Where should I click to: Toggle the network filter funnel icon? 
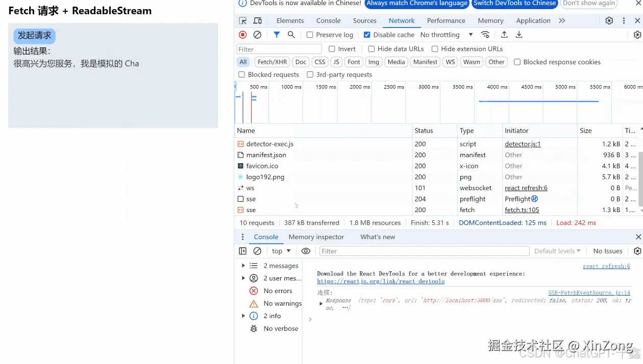[277, 35]
